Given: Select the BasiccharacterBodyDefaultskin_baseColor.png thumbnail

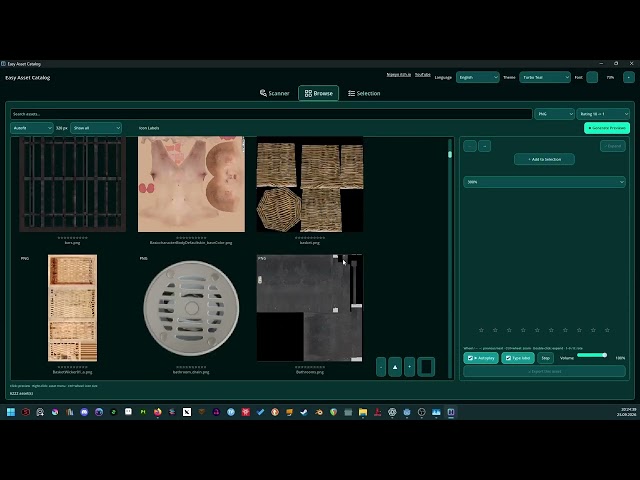Looking at the screenshot, I should (x=191, y=184).
